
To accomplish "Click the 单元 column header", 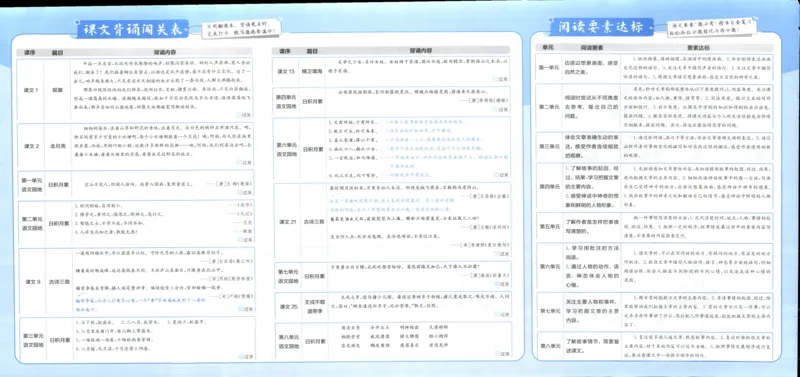I will [x=547, y=46].
